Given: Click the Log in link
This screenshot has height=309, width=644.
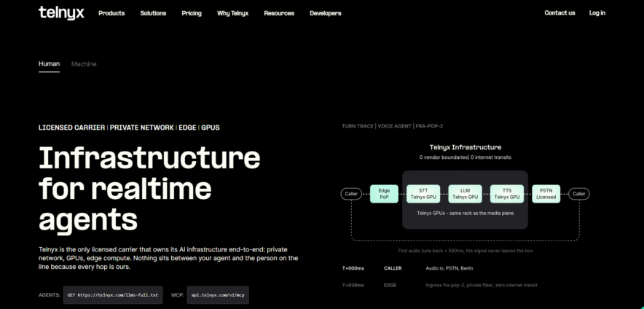Looking at the screenshot, I should click(x=597, y=12).
